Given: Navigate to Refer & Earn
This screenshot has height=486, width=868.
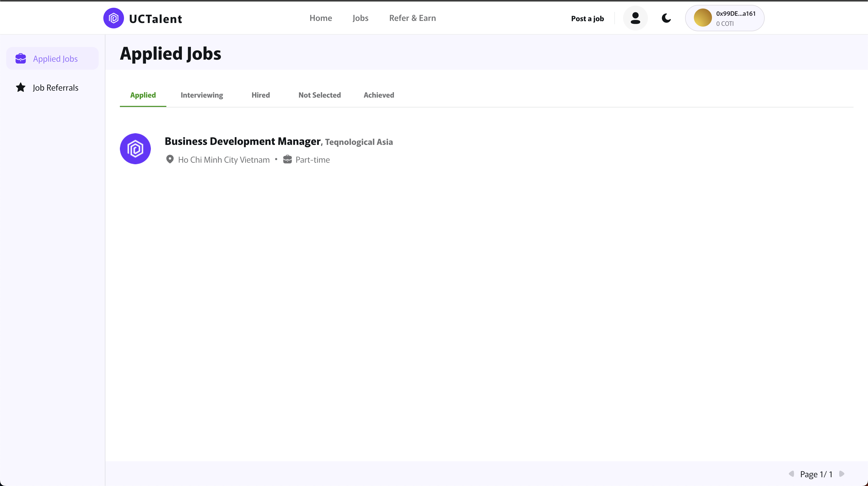Looking at the screenshot, I should tap(413, 18).
